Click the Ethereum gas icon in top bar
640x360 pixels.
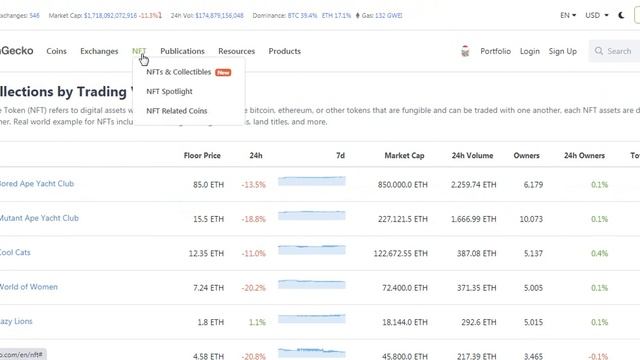tap(358, 16)
